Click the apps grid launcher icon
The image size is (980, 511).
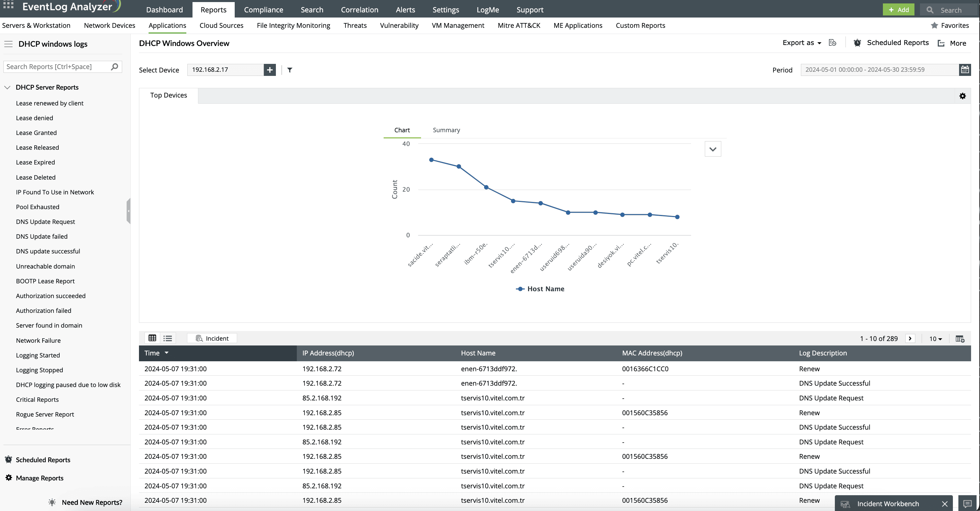pyautogui.click(x=8, y=5)
